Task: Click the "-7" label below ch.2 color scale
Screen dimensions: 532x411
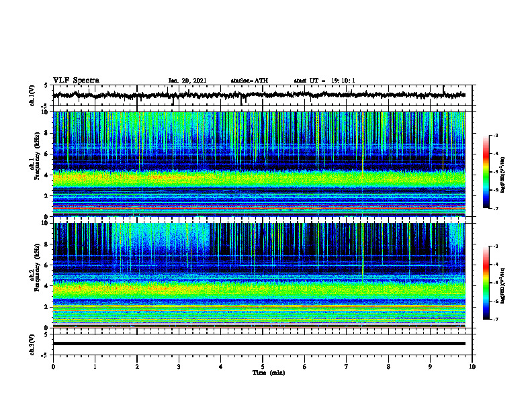Action: pyautogui.click(x=495, y=319)
